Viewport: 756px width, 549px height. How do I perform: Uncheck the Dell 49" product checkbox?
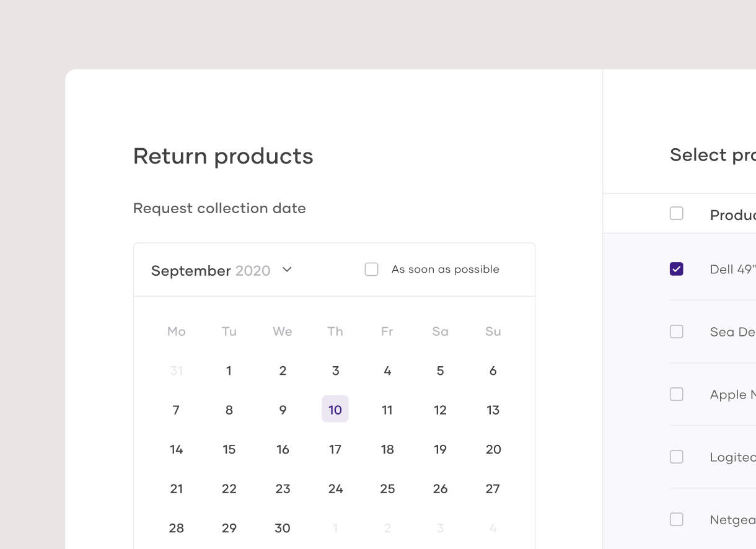(x=677, y=269)
